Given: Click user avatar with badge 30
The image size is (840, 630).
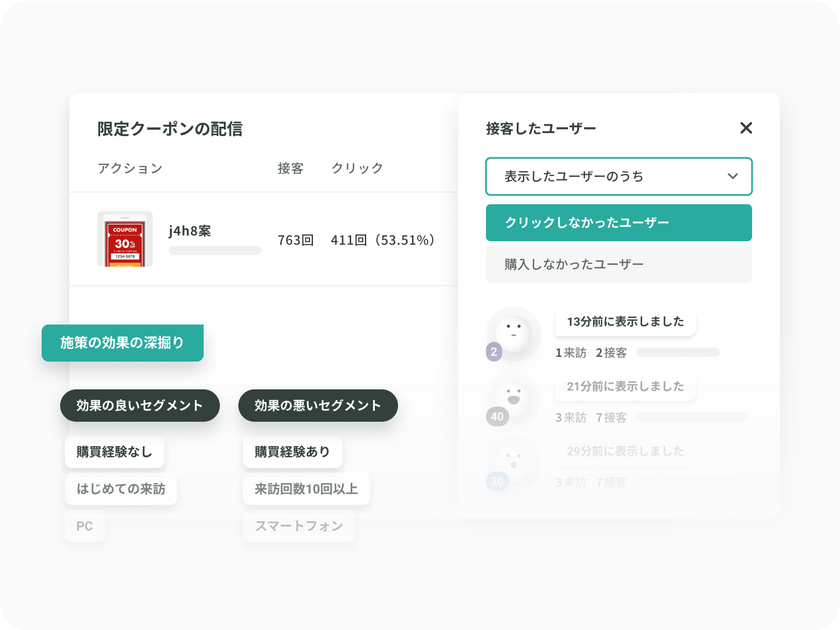Looking at the screenshot, I should tap(514, 463).
